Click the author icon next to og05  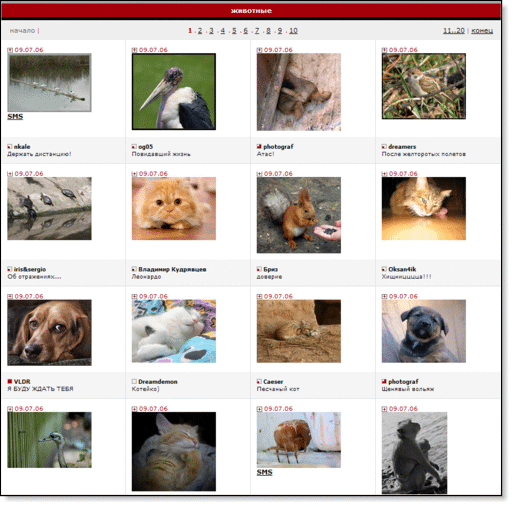click(134, 147)
